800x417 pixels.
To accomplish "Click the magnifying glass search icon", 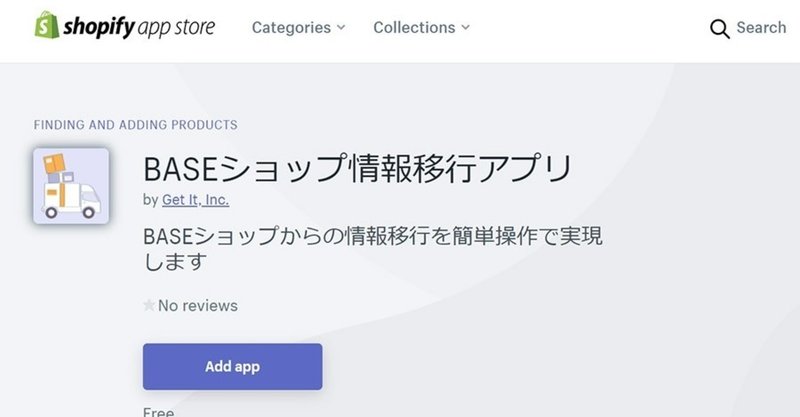I will click(x=719, y=29).
